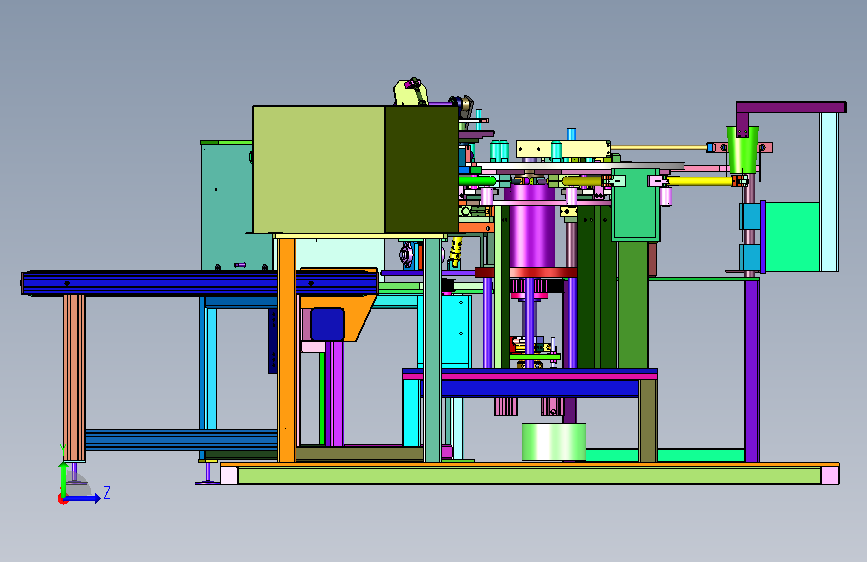Select the yellow cylinder rod near the hopper
Image resolution: width=867 pixels, height=562 pixels.
pos(700,181)
